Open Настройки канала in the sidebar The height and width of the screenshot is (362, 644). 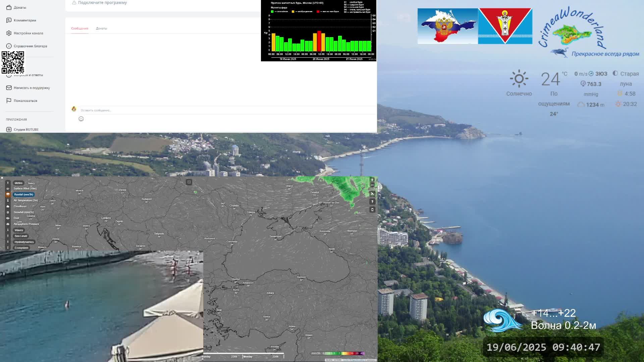pyautogui.click(x=28, y=33)
